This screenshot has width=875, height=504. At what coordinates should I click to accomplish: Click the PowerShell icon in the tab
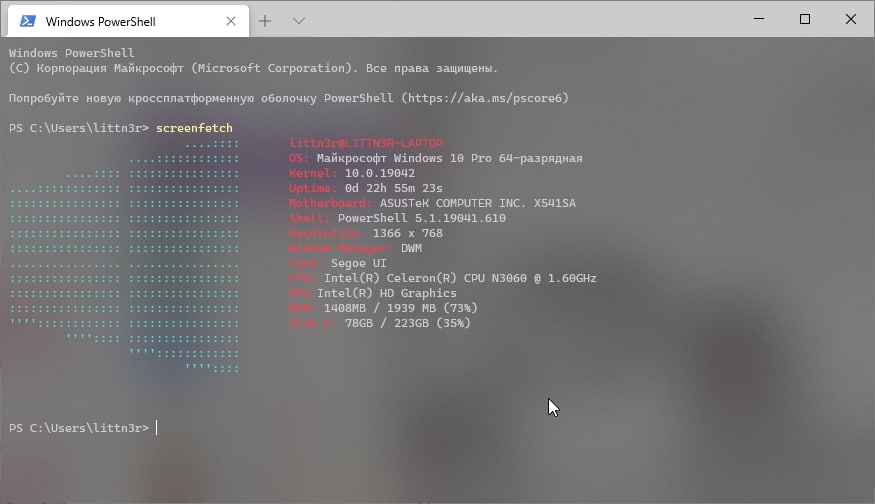(x=28, y=21)
